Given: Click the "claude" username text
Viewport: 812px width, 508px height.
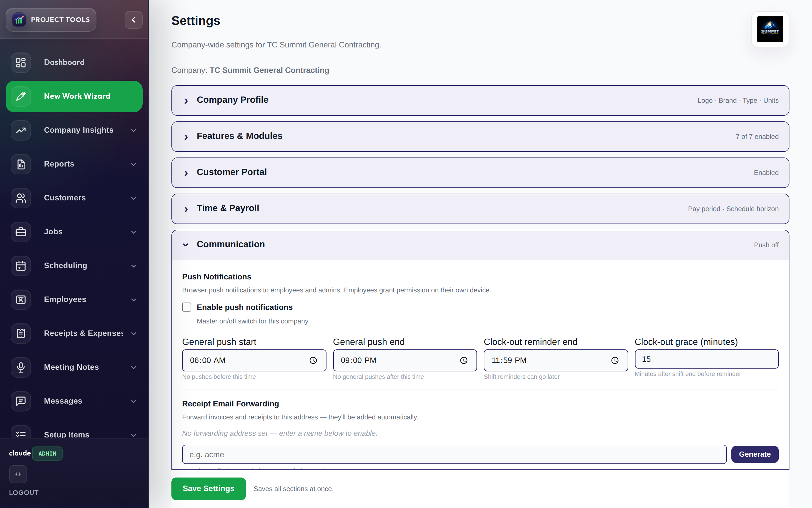Looking at the screenshot, I should 20,453.
